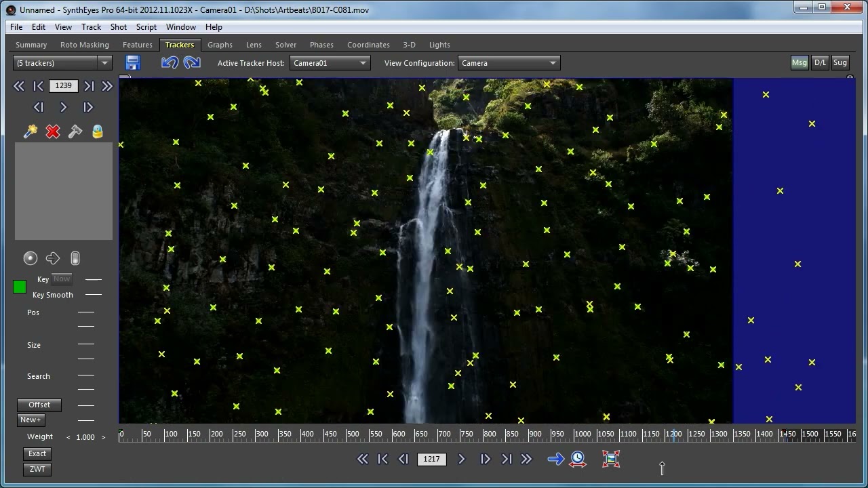Jump to previous key in the tracker panel
The width and height of the screenshot is (868, 488).
click(x=39, y=86)
